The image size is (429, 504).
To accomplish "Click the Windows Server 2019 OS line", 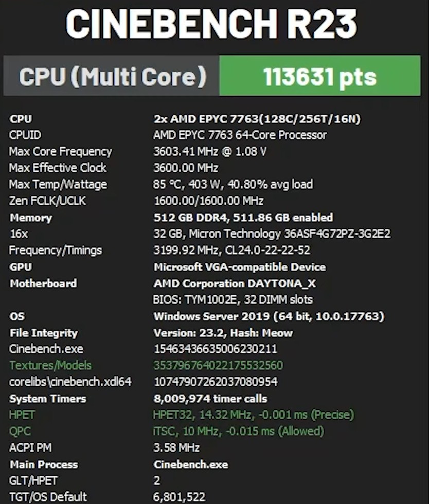I will [x=267, y=316].
